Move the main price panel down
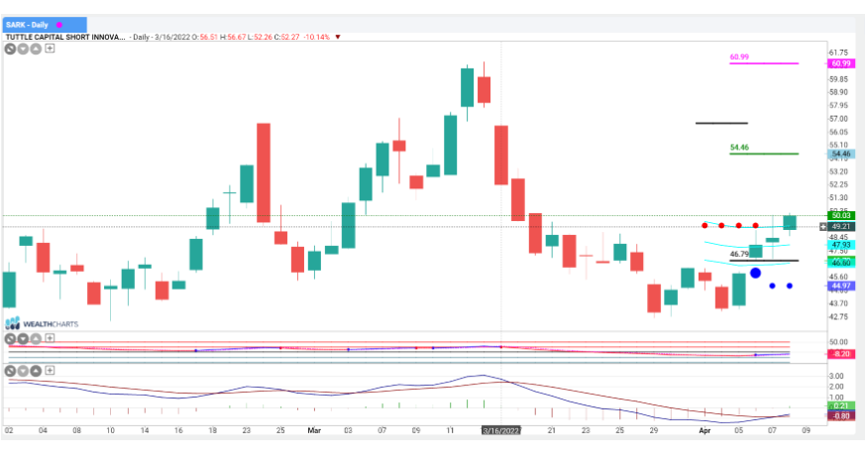This screenshot has height=457, width=868. [24, 48]
